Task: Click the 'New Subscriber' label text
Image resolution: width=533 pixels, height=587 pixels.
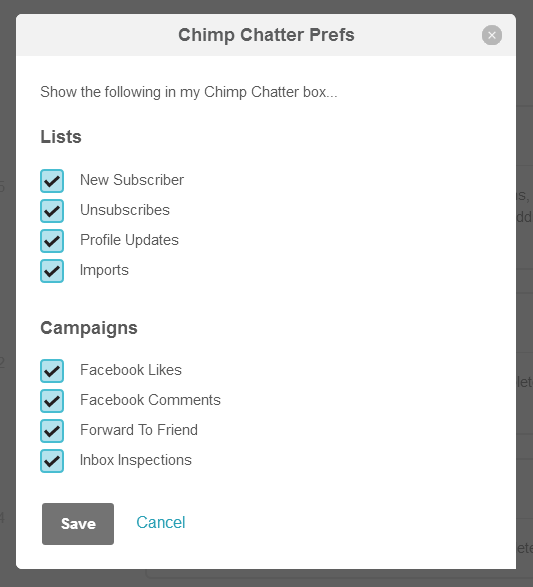Action: [132, 180]
